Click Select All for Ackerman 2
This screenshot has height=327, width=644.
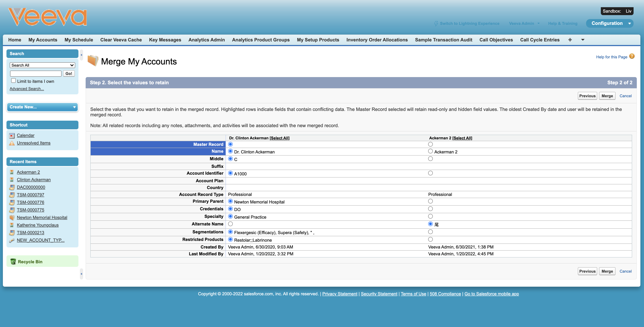click(462, 138)
